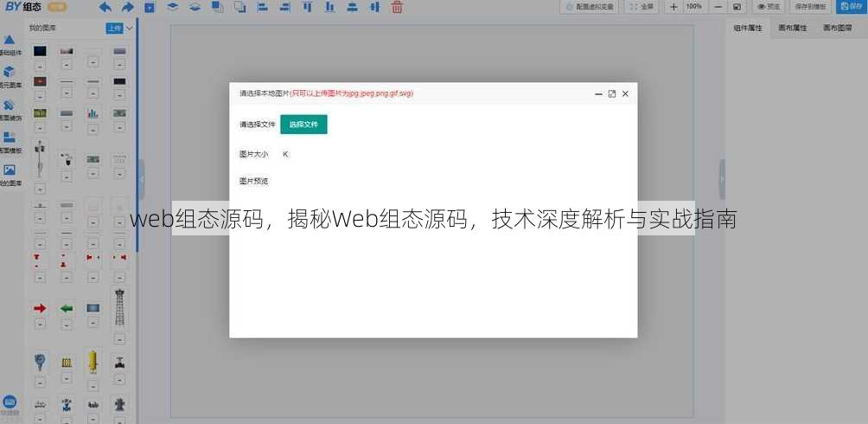Bring component to front icon
Screen dimensions: 868x424
(x=218, y=7)
